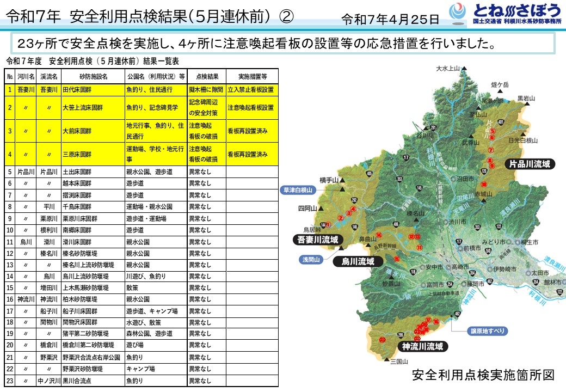Click route 405 shield on the map

click(x=369, y=174)
